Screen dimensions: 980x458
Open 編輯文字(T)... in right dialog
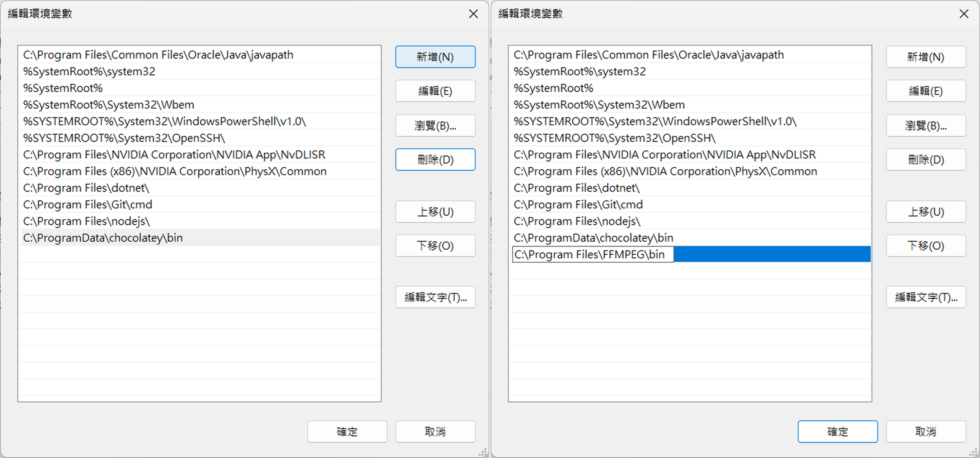click(925, 297)
